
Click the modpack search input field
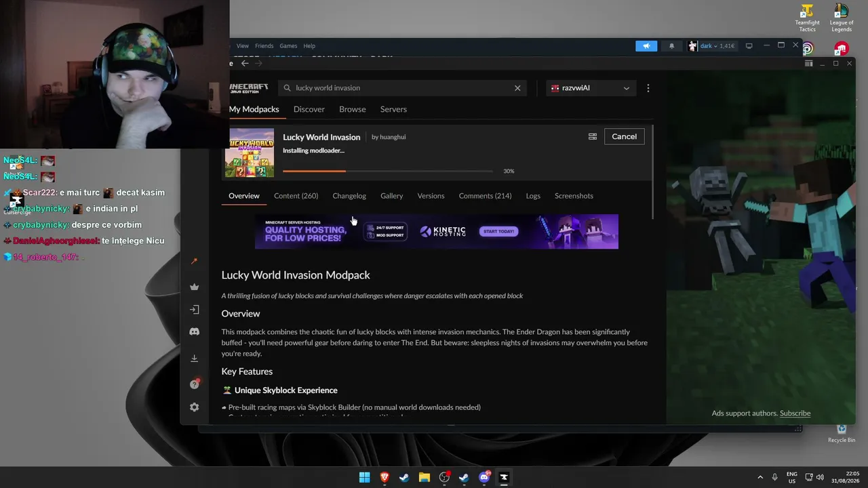[402, 88]
